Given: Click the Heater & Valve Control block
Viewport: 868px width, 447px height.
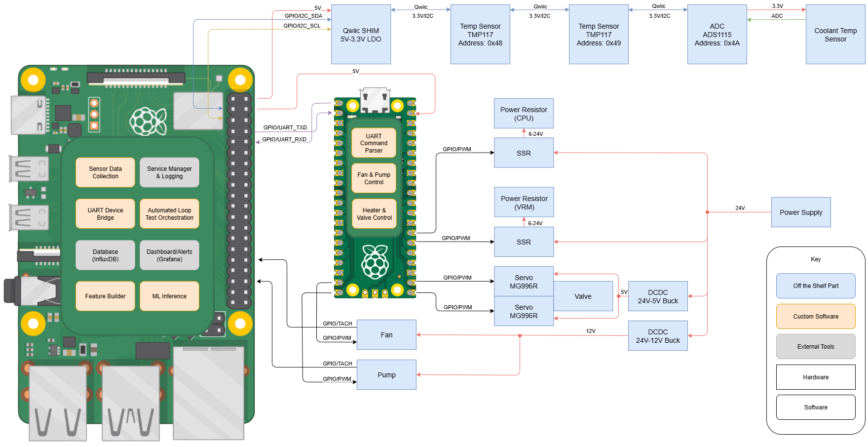Looking at the screenshot, I should [x=374, y=214].
